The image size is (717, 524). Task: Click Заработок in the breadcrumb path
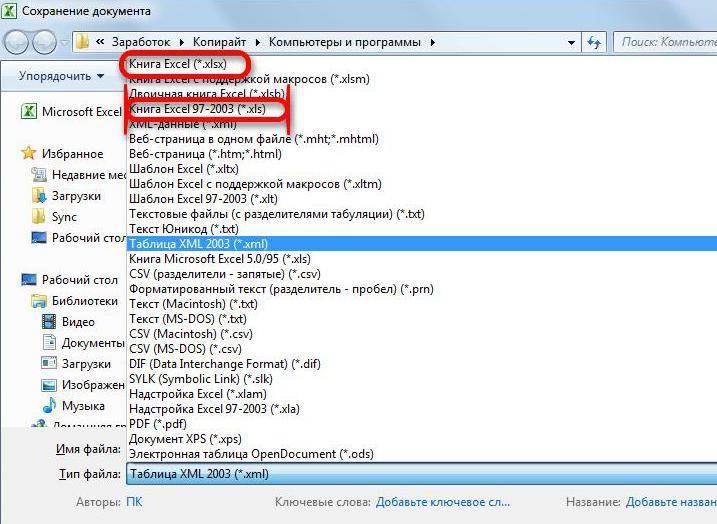click(x=141, y=42)
